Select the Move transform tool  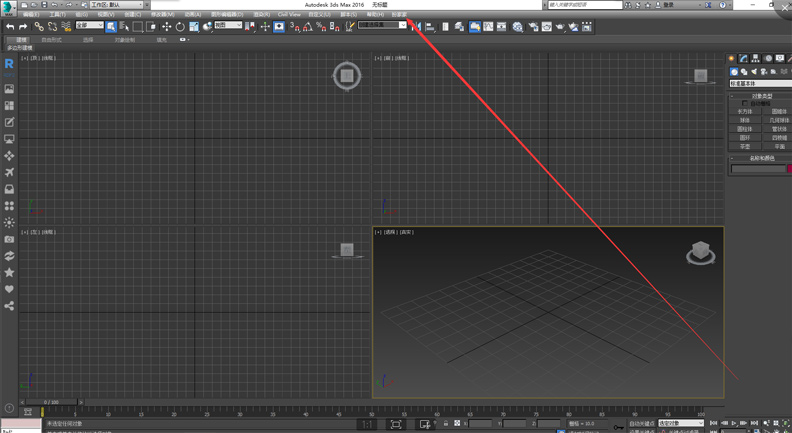pos(166,27)
